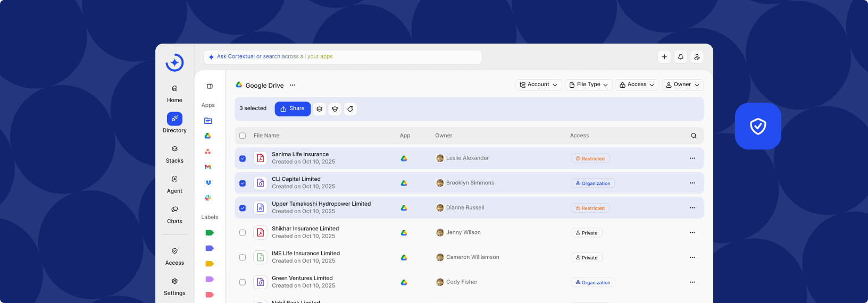Expand the Account filter dropdown
Viewport: 868px width, 303px height.
538,85
